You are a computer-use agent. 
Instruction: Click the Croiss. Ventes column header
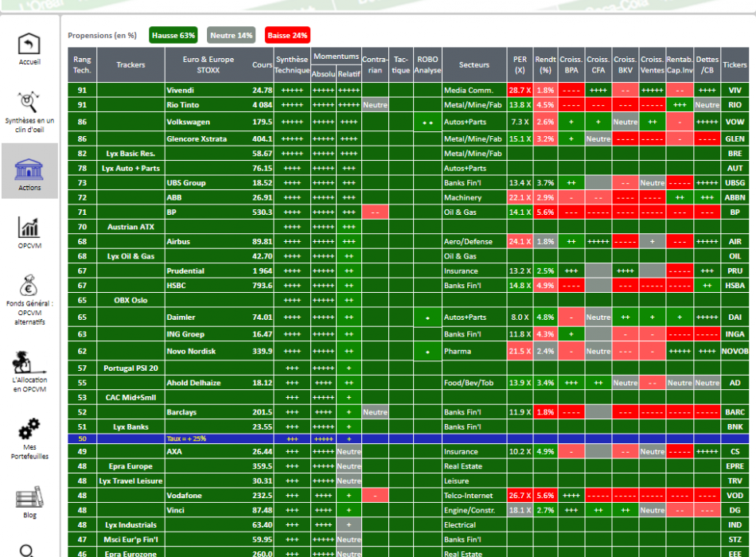(x=653, y=64)
